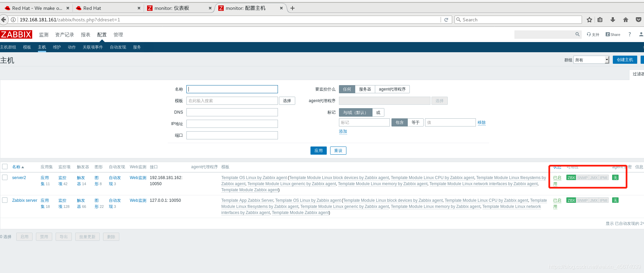The height and width of the screenshot is (273, 644).
Task: Toggle the 过滤器 filter panel tab
Action: tap(638, 74)
